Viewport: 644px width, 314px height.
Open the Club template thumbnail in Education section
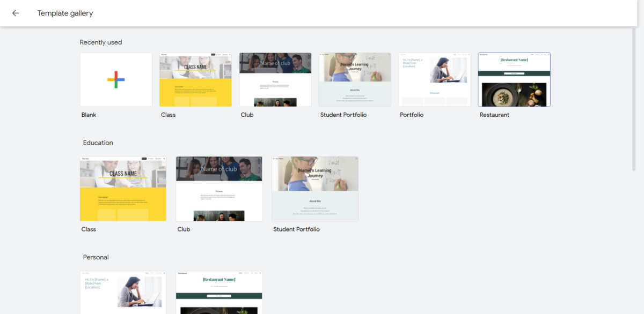(219, 189)
